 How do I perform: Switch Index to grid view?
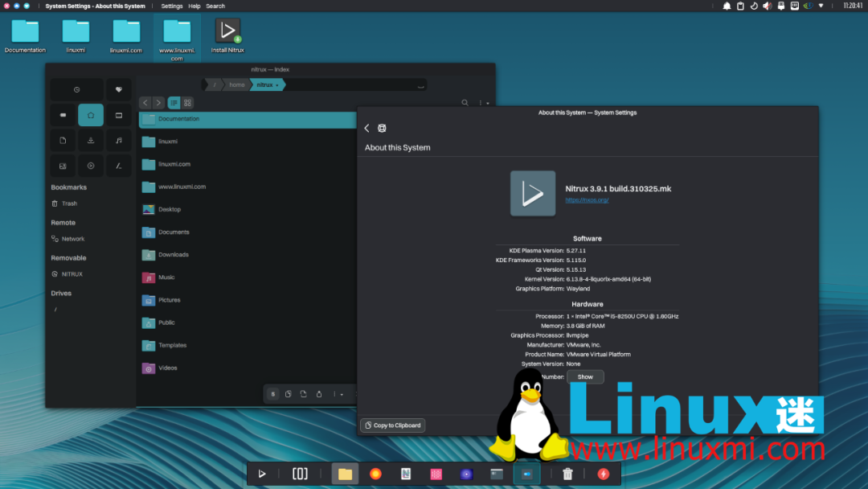(x=187, y=102)
